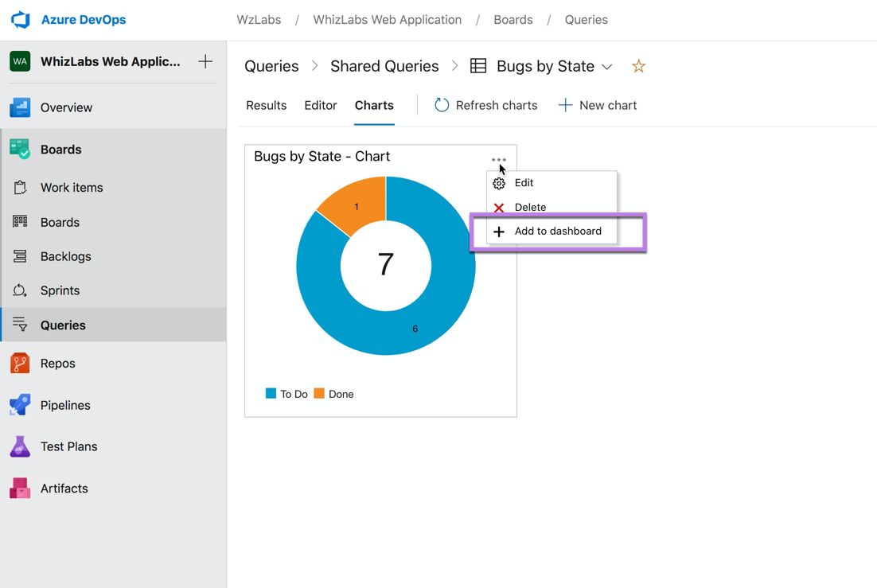877x588 pixels.
Task: Click New chart button label
Action: pos(608,105)
